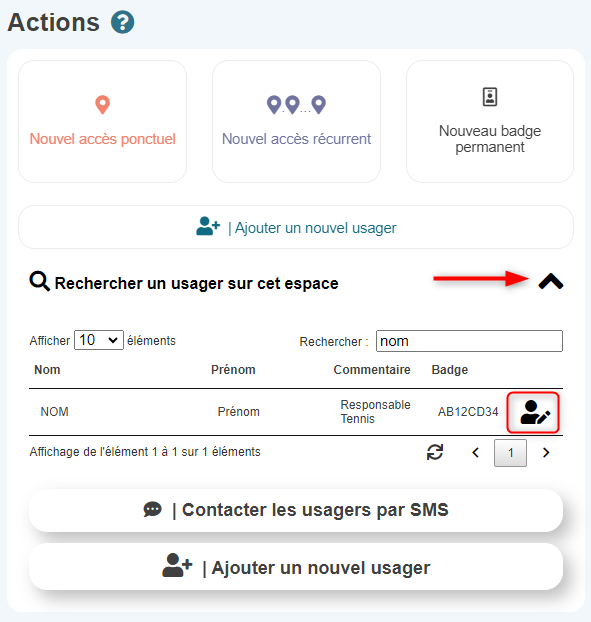Click the purple multiple pins icon

[x=296, y=105]
